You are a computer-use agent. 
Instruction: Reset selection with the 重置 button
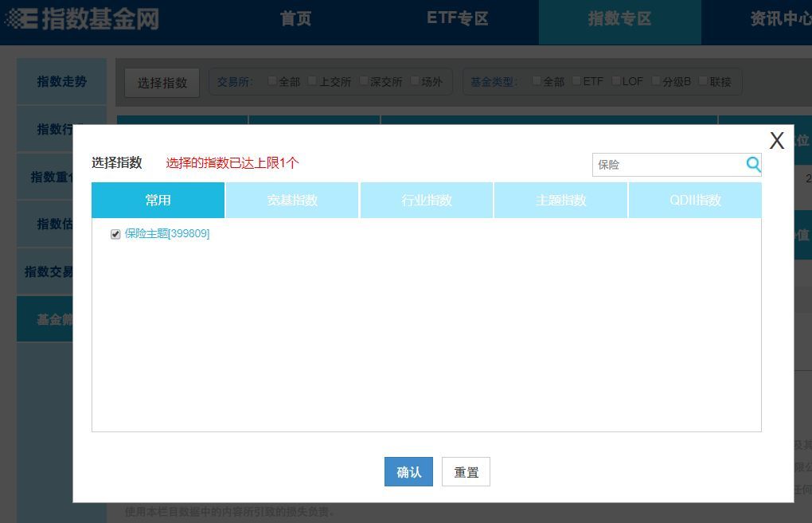pos(466,472)
